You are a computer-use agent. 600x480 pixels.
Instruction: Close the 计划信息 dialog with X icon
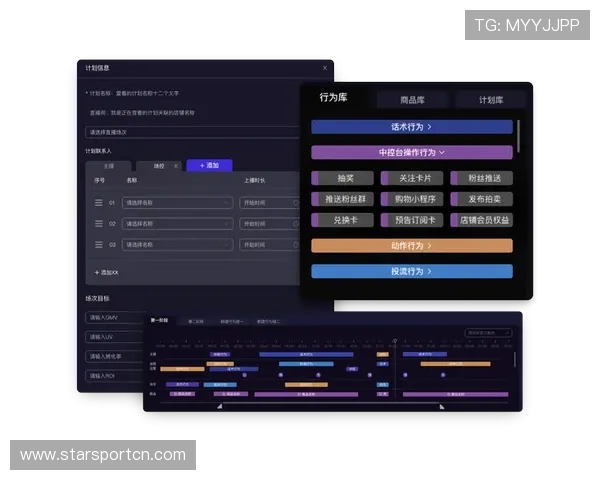point(324,68)
